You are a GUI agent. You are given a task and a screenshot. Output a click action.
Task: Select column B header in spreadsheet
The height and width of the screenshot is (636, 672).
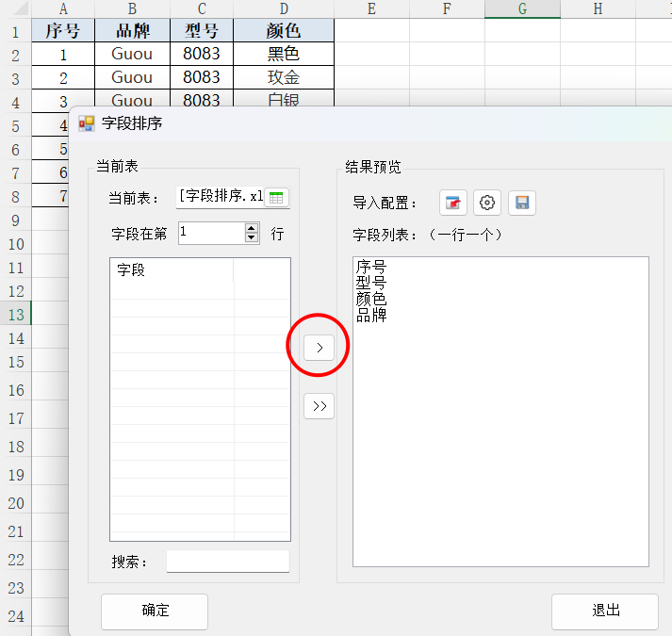(x=133, y=8)
